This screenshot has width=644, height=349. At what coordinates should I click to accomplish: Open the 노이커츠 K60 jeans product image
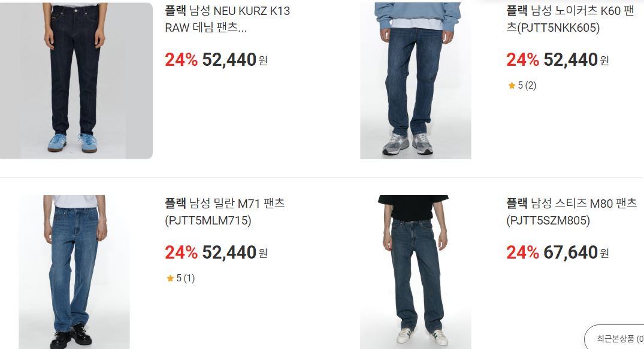pyautogui.click(x=415, y=80)
